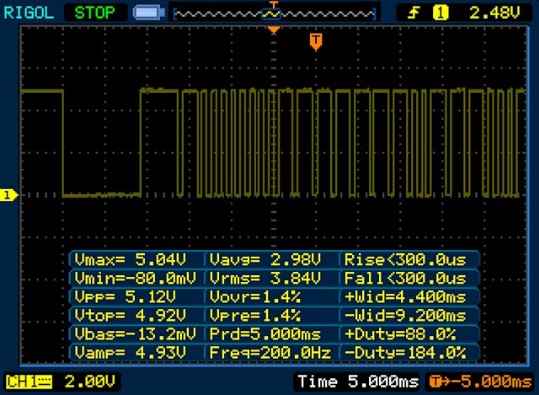Viewport: 539px width, 395px height.
Task: Click the -5.000ms trigger offset readout
Action: click(481, 382)
